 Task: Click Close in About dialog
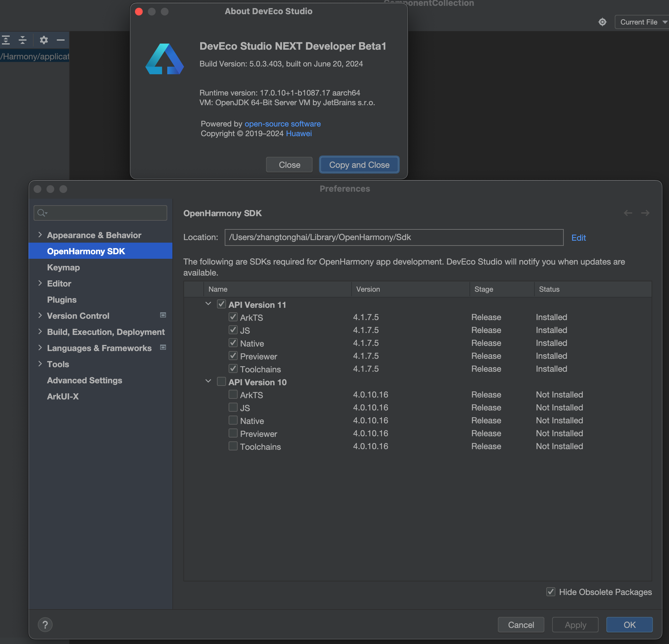tap(289, 165)
